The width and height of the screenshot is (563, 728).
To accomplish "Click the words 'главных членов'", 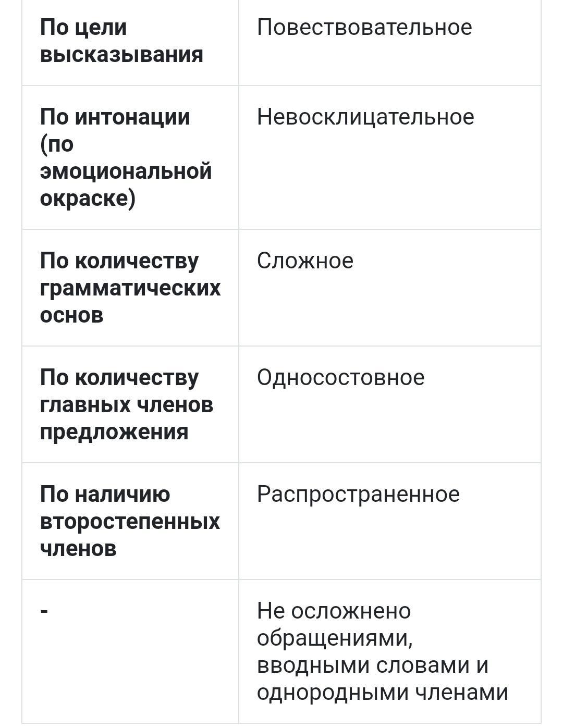I will pyautogui.click(x=127, y=404).
